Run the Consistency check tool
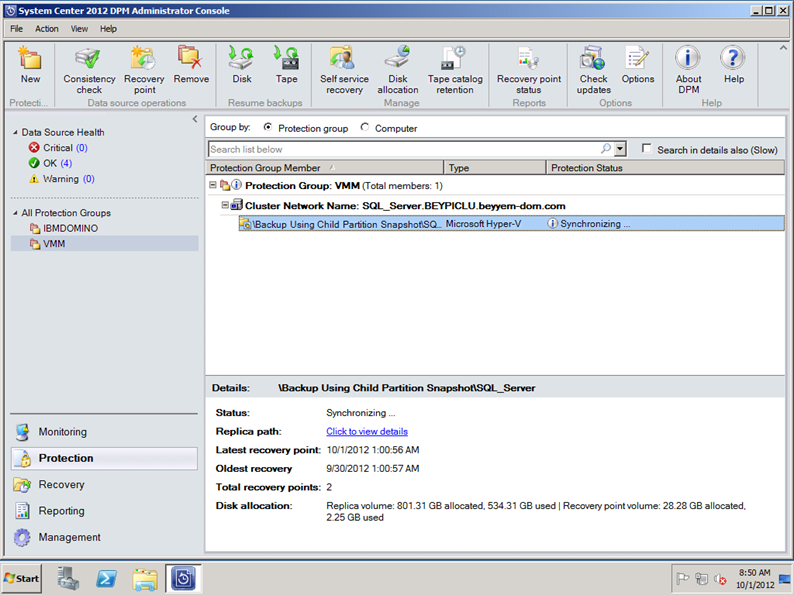 click(x=89, y=70)
